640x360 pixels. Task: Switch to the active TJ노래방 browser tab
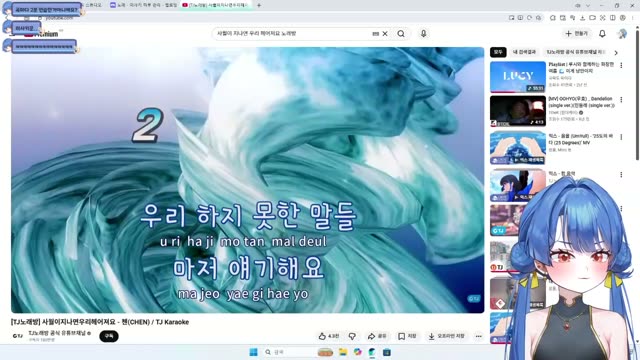[x=216, y=5]
